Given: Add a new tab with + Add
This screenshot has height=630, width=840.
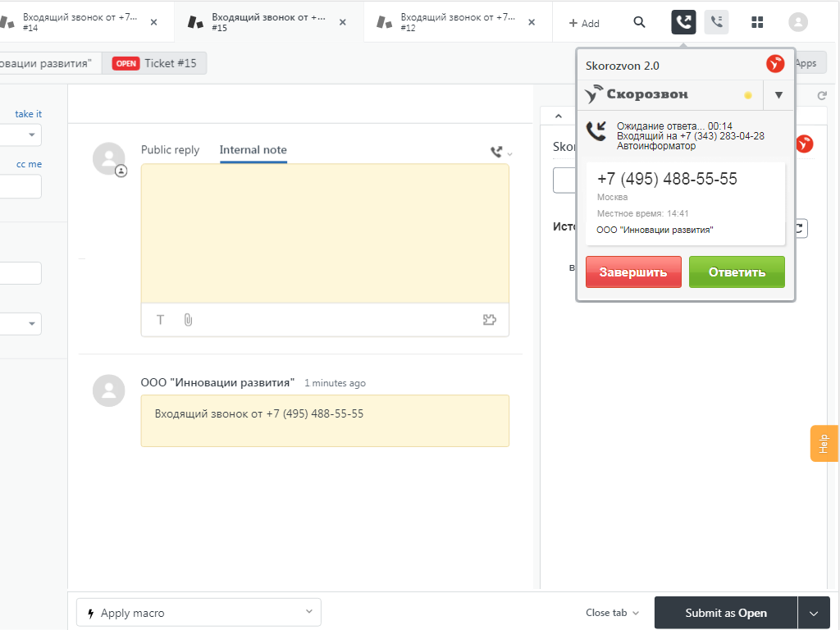Looking at the screenshot, I should pyautogui.click(x=584, y=23).
